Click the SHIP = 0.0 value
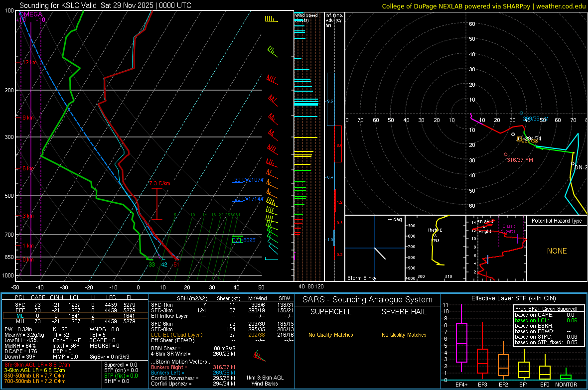The height and width of the screenshot is (390, 588). pos(117,381)
